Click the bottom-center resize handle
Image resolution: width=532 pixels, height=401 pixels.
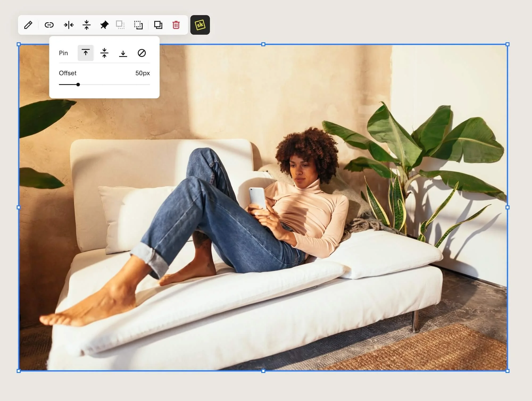click(263, 371)
